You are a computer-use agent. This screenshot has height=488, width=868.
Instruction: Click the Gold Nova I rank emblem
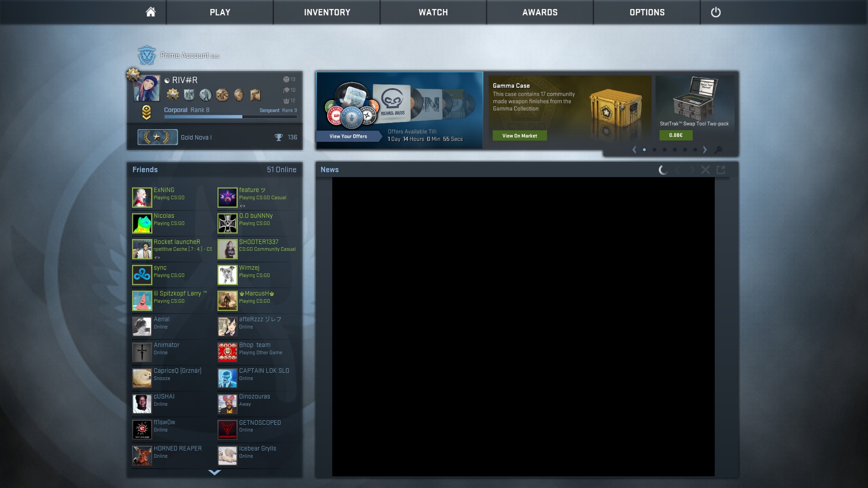click(157, 137)
